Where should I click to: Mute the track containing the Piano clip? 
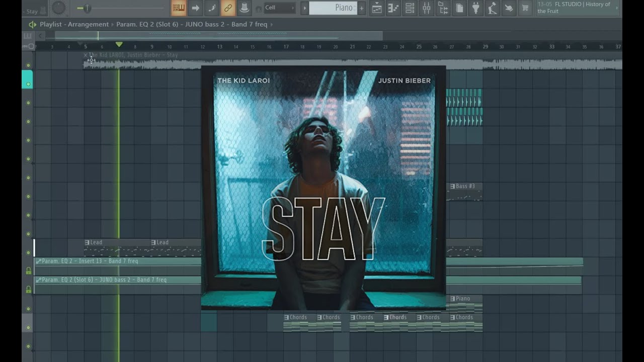[28, 309]
